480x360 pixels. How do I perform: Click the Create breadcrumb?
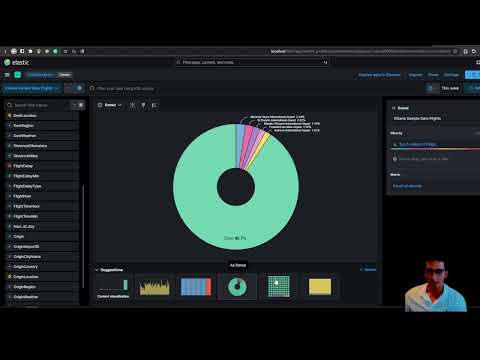click(65, 75)
